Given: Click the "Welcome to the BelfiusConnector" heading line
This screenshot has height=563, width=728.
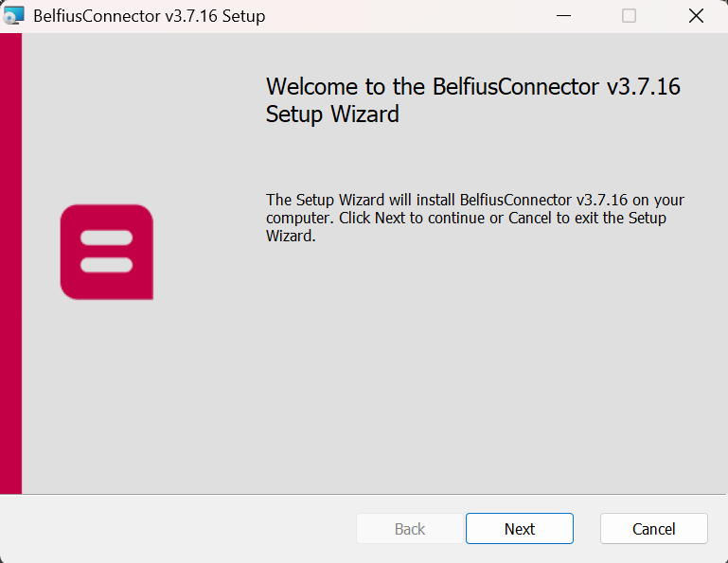Looking at the screenshot, I should point(435,87).
